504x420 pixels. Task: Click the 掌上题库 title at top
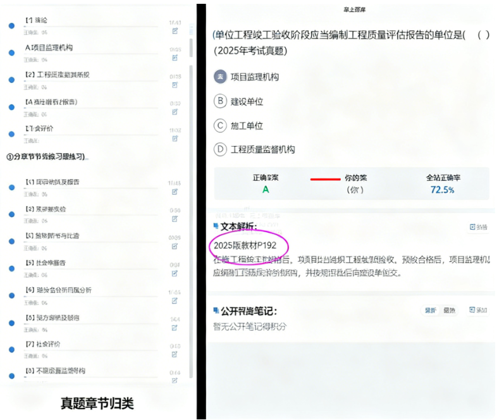[x=354, y=9]
